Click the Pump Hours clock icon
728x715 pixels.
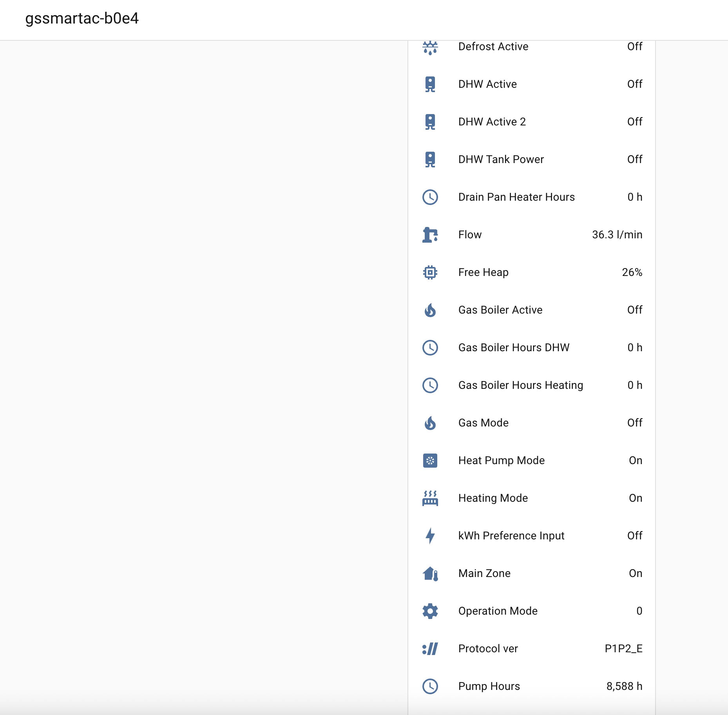pyautogui.click(x=430, y=686)
